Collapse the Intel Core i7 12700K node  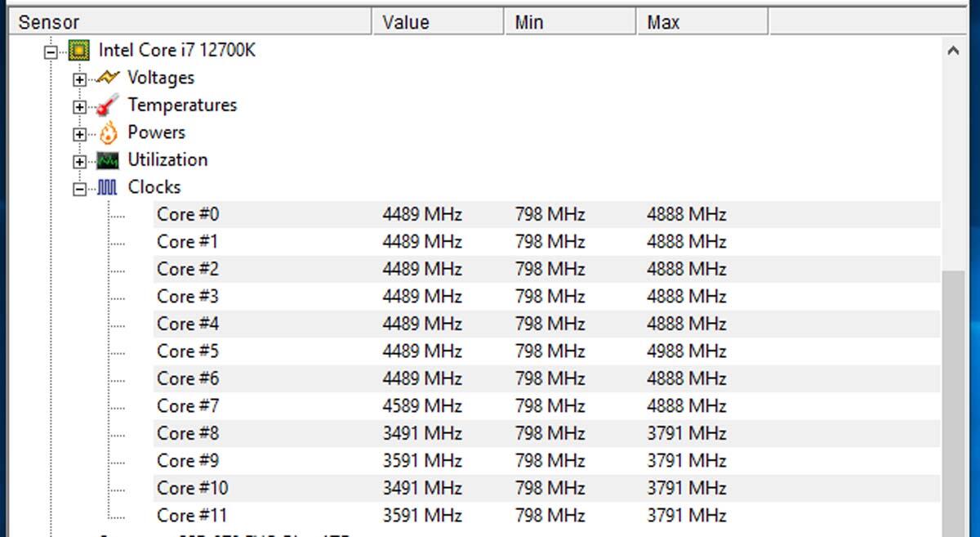[x=52, y=51]
